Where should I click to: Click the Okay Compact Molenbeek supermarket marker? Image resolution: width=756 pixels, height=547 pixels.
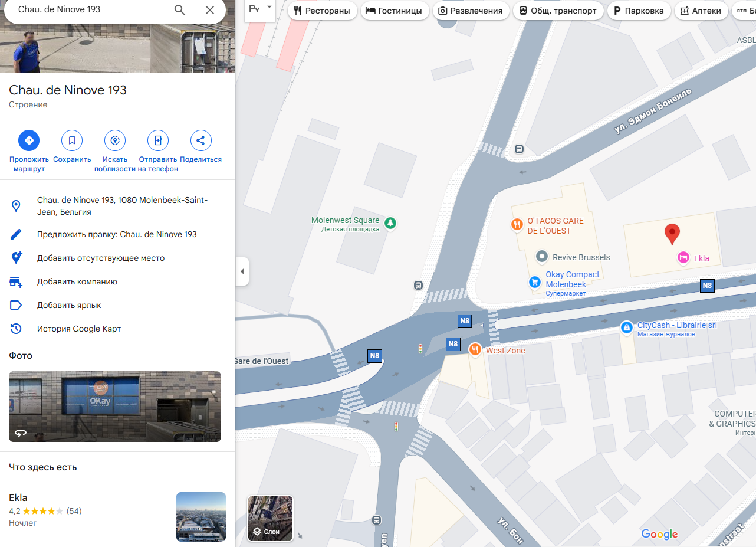click(535, 282)
